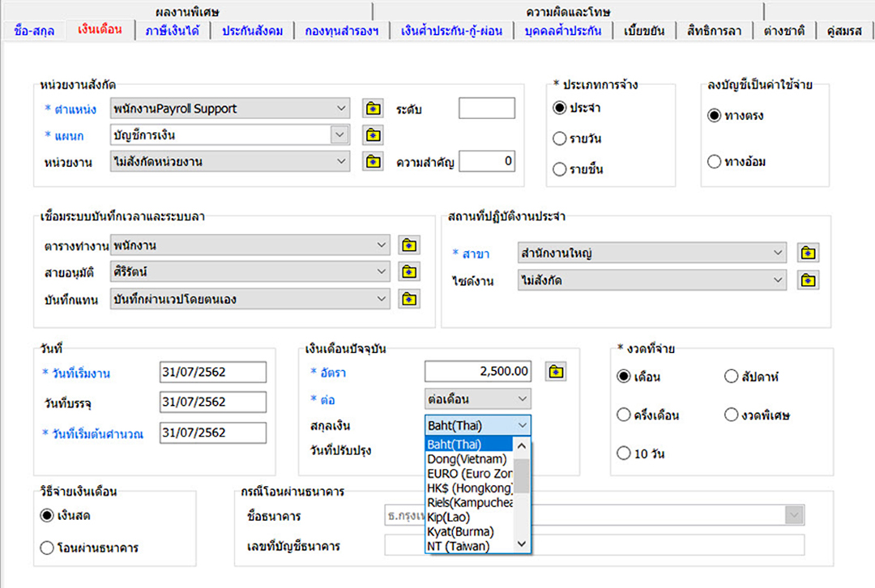Click the folder icon beside สายอนุมัติ
Viewport: 875px width, 588px height.
pos(409,272)
